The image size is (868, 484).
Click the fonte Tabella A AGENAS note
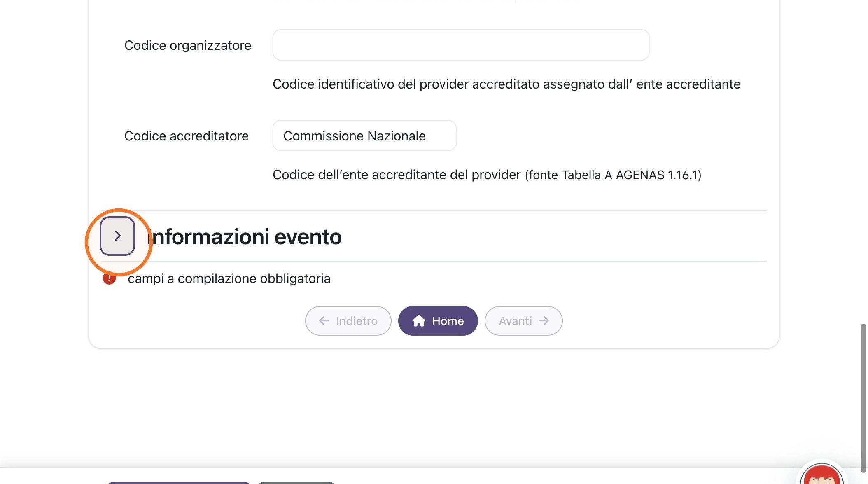(x=613, y=175)
